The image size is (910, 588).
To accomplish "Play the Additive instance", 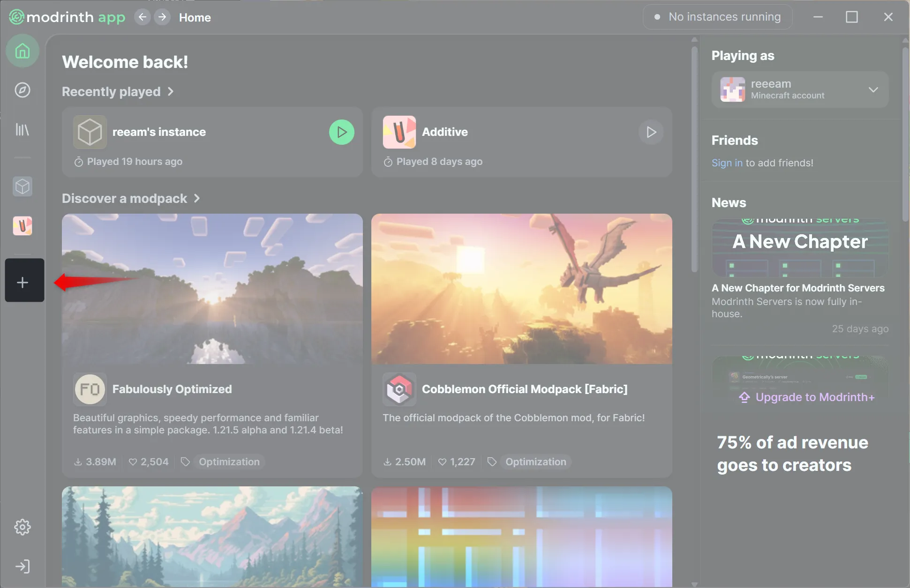I will point(651,132).
